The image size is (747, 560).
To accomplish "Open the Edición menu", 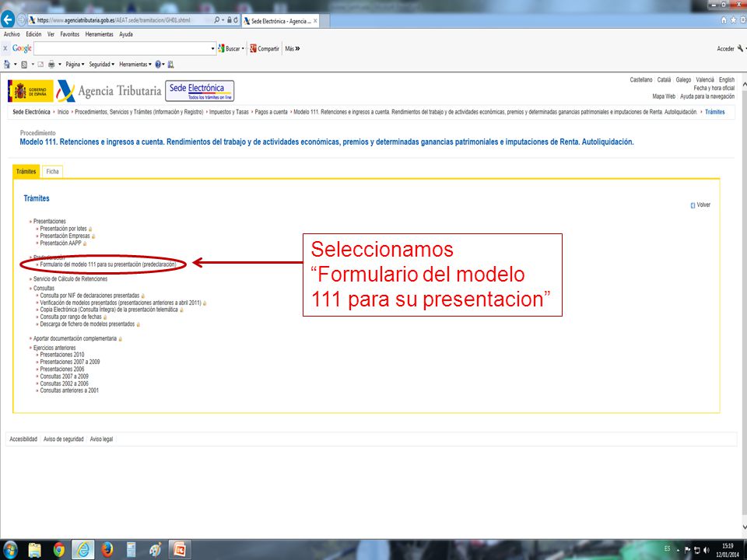I will [33, 34].
